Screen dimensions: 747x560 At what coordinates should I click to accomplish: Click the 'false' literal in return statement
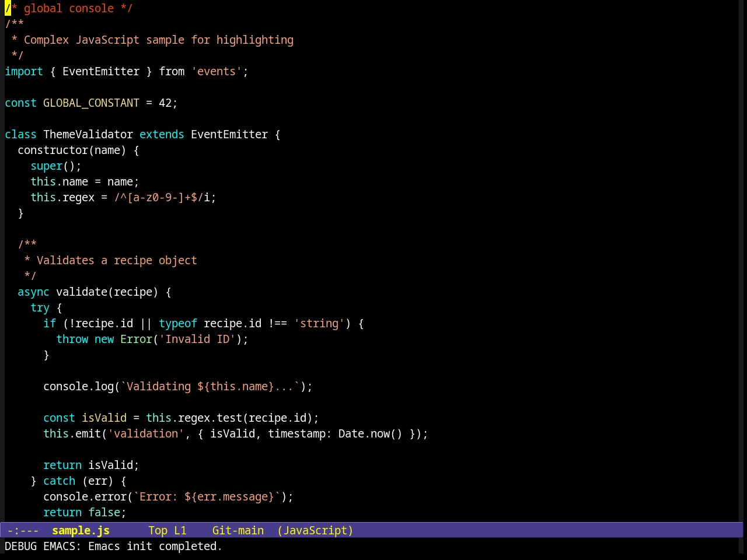(x=104, y=512)
